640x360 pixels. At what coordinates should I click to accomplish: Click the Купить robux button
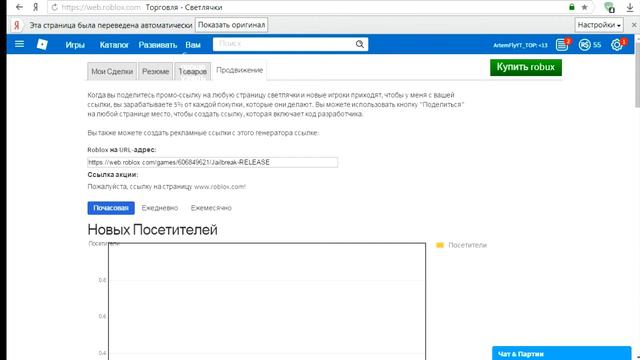(526, 67)
